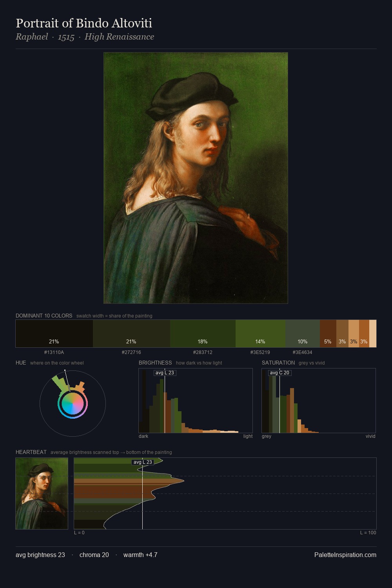
Task: Click the dark brown 5% swatch
Action: 328,334
